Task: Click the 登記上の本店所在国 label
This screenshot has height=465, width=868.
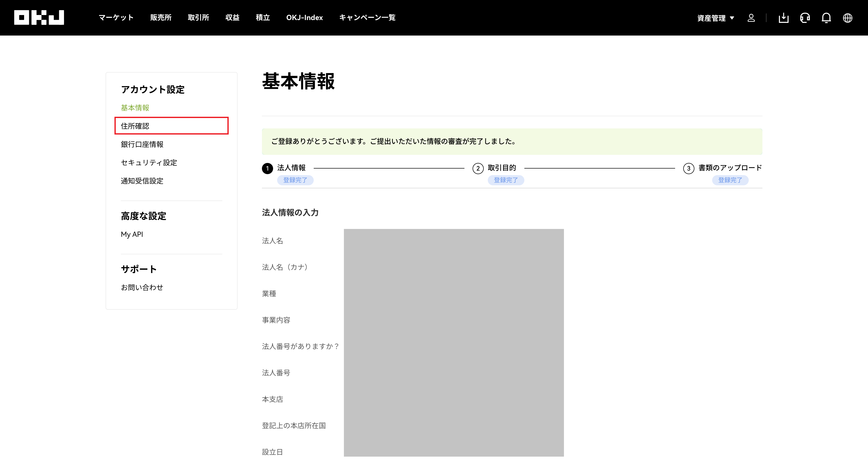Action: click(294, 426)
